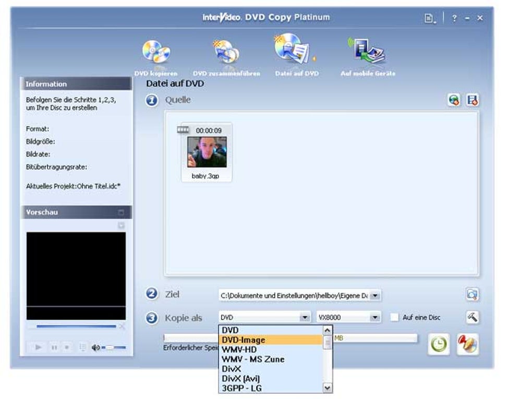This screenshot has width=532, height=399.
Task: Pick DivX (Avi) from the format list
Action: 271,379
